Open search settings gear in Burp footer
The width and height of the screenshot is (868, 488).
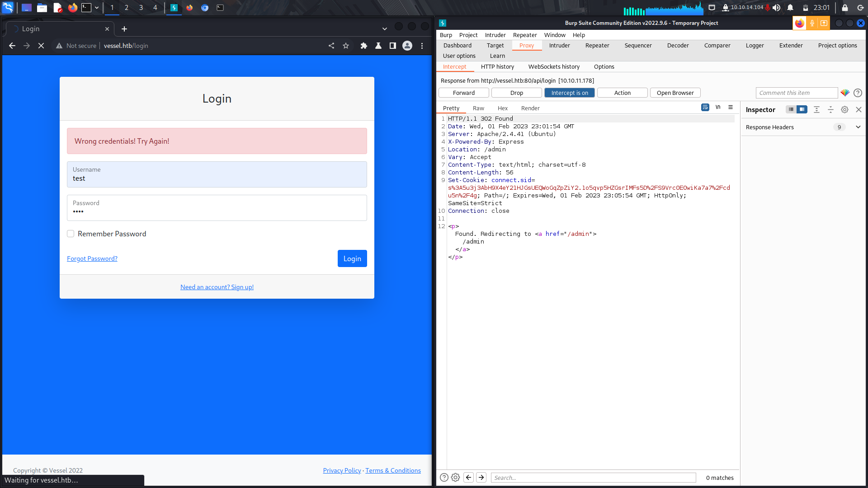(455, 477)
